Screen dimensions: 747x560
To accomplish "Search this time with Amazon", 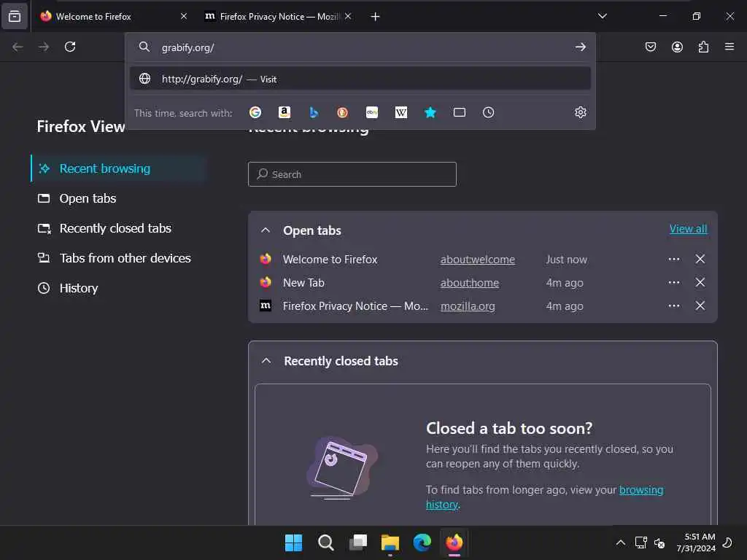I will [x=285, y=112].
